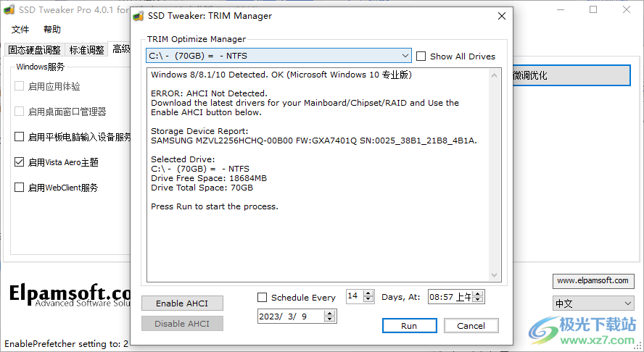This screenshot has width=644, height=352.
Task: Open the 中文 language dropdown
Action: click(593, 303)
